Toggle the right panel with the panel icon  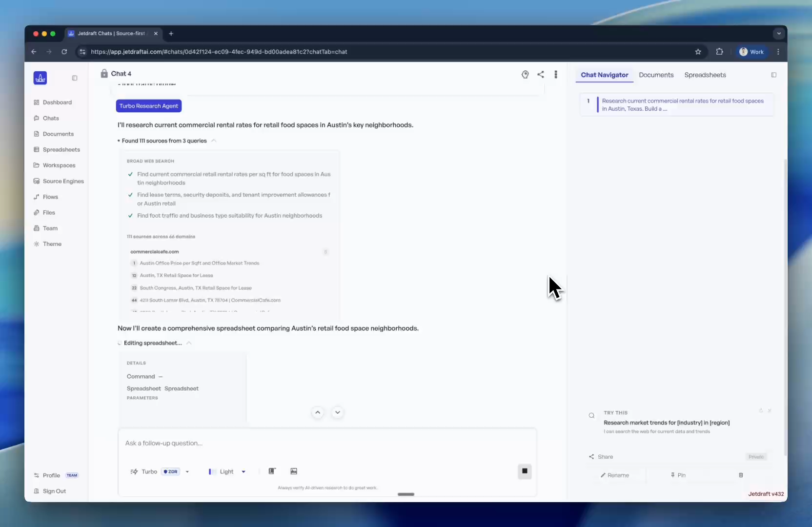click(773, 75)
